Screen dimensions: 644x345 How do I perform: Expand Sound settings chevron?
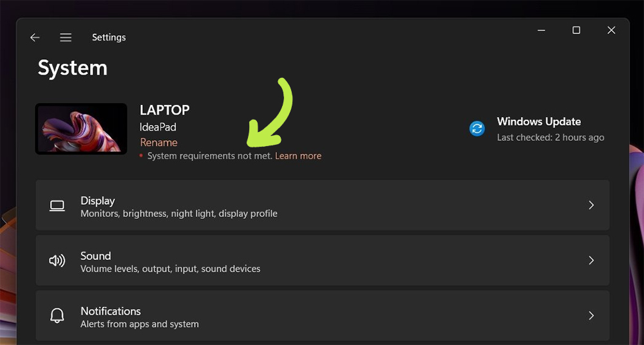click(591, 261)
